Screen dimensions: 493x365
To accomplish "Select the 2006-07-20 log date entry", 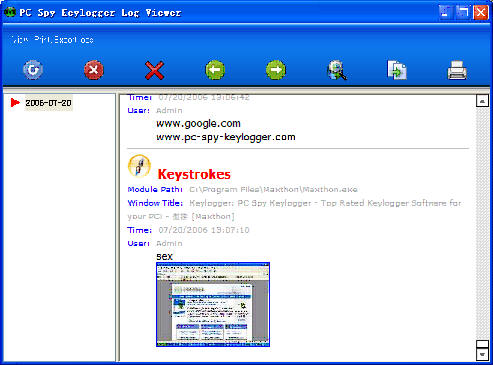I will [x=48, y=103].
